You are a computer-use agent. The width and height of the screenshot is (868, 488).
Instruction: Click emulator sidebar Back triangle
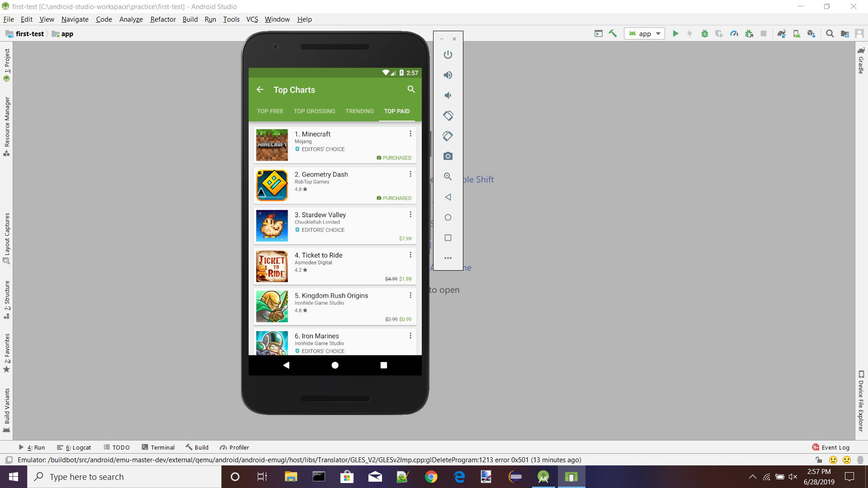tap(448, 197)
